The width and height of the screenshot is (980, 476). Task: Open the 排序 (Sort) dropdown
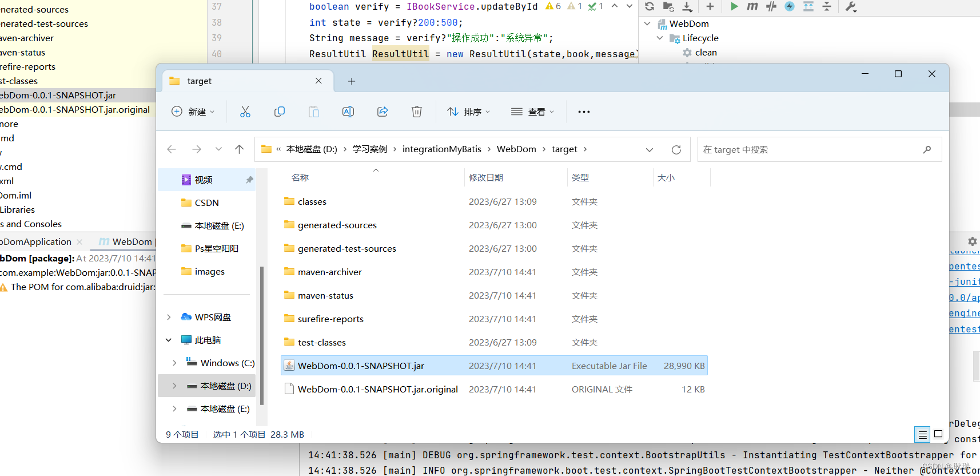pos(469,112)
